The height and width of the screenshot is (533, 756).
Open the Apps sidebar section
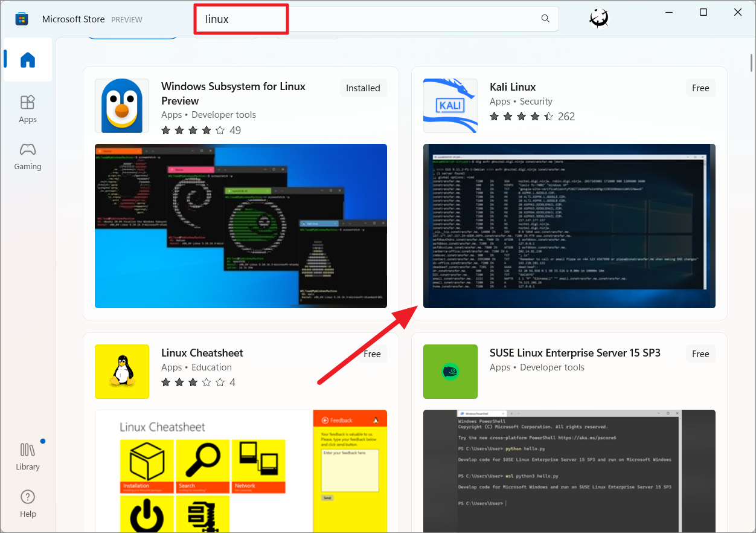(28, 109)
